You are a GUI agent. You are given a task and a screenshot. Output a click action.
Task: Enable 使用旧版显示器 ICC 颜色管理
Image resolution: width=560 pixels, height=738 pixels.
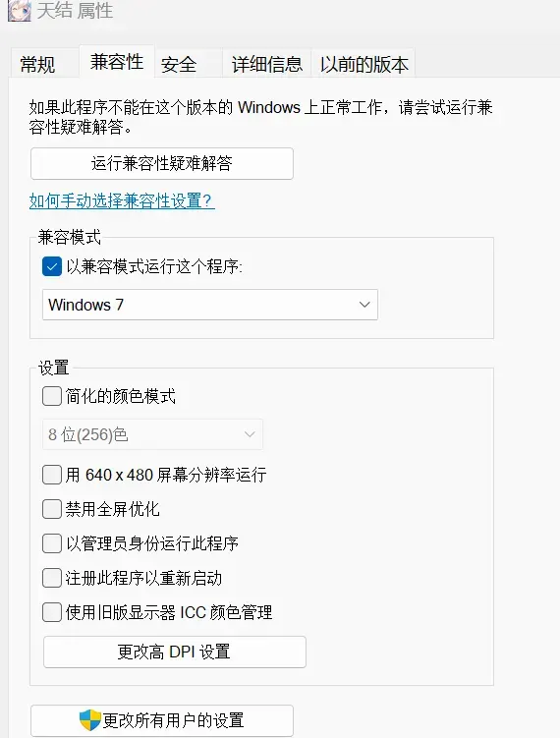click(52, 612)
